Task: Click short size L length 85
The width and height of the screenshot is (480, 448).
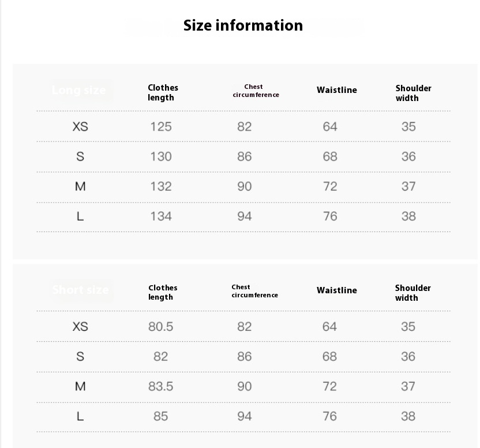Action: [x=161, y=416]
